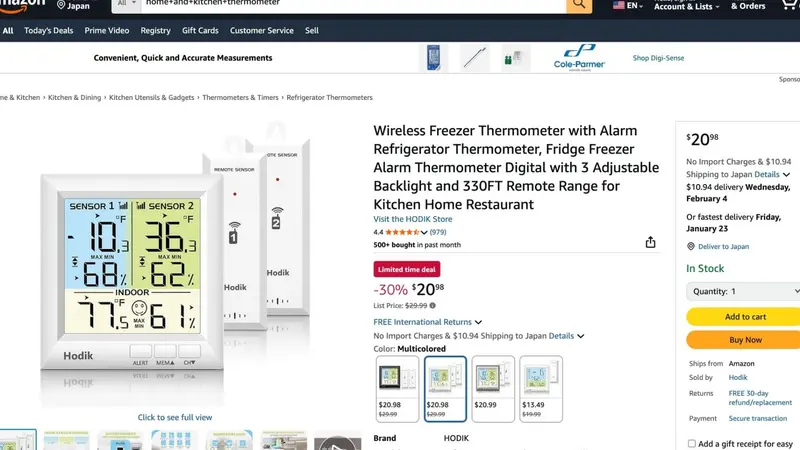Open the Quantity dropdown
This screenshot has height=450, width=800.
744,291
